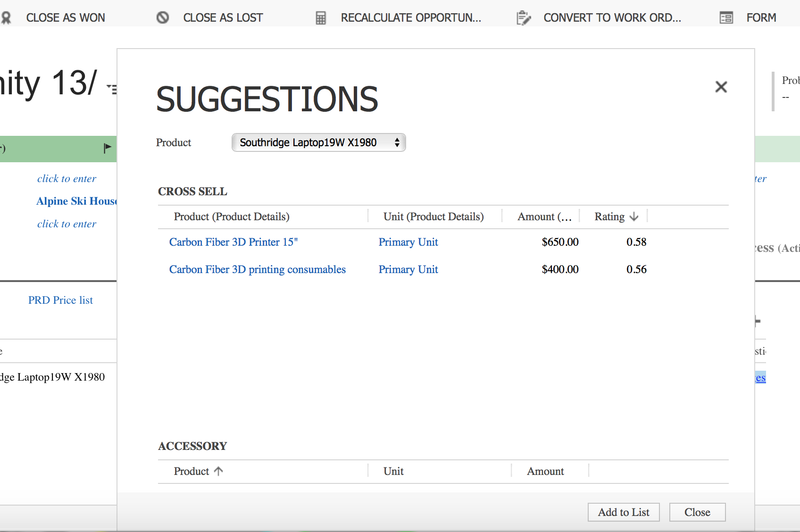Select Recalculate Opportunity command
Screen dimensions: 800x532
pyautogui.click(x=410, y=18)
